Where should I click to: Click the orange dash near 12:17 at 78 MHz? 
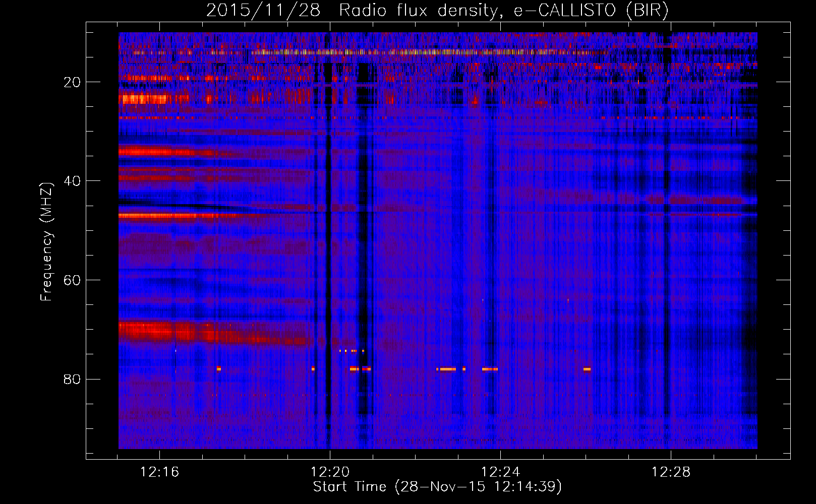218,368
